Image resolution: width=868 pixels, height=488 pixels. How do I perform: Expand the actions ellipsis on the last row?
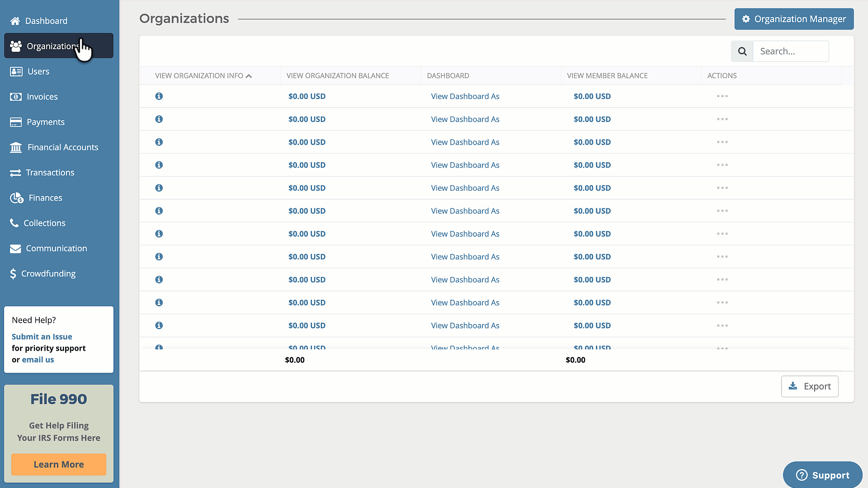(722, 348)
